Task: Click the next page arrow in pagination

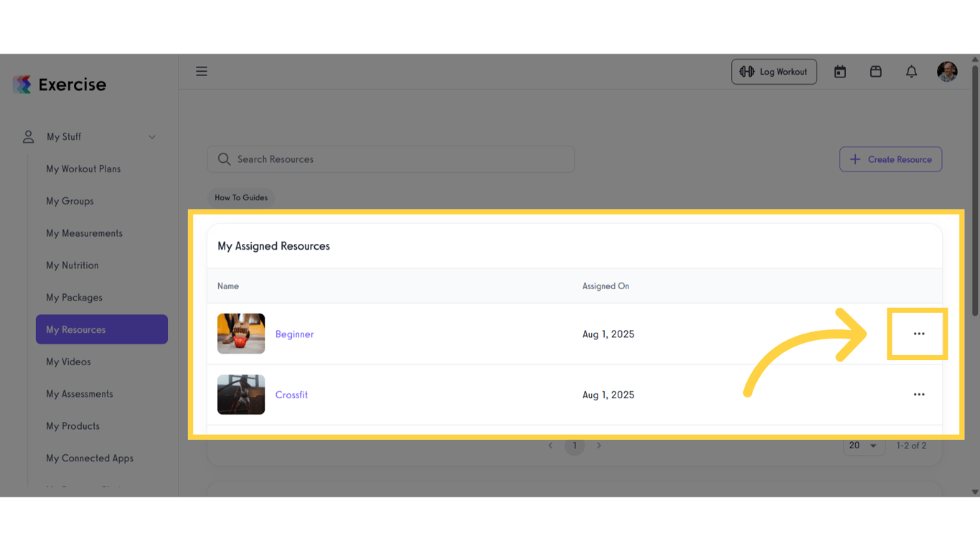Action: point(599,445)
